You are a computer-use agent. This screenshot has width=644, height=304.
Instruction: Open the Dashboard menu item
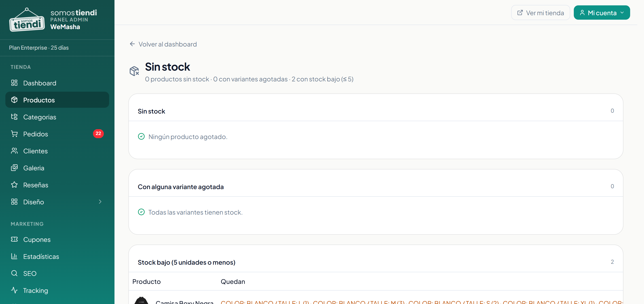tap(57, 83)
